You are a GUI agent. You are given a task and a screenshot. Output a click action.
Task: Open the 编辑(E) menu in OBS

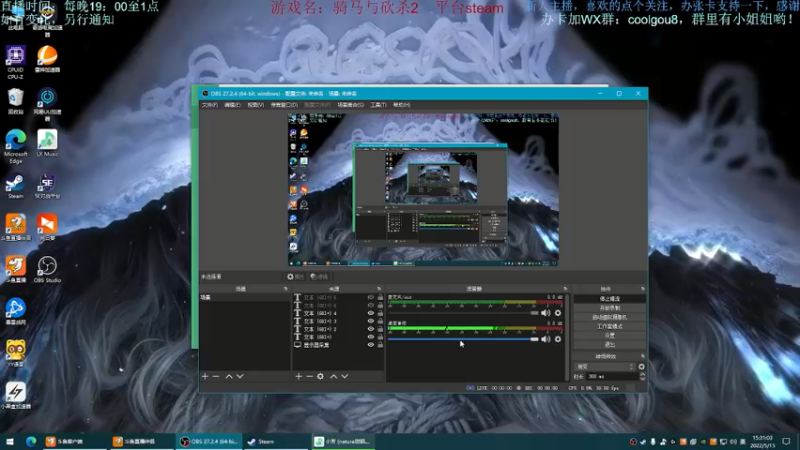tap(232, 105)
